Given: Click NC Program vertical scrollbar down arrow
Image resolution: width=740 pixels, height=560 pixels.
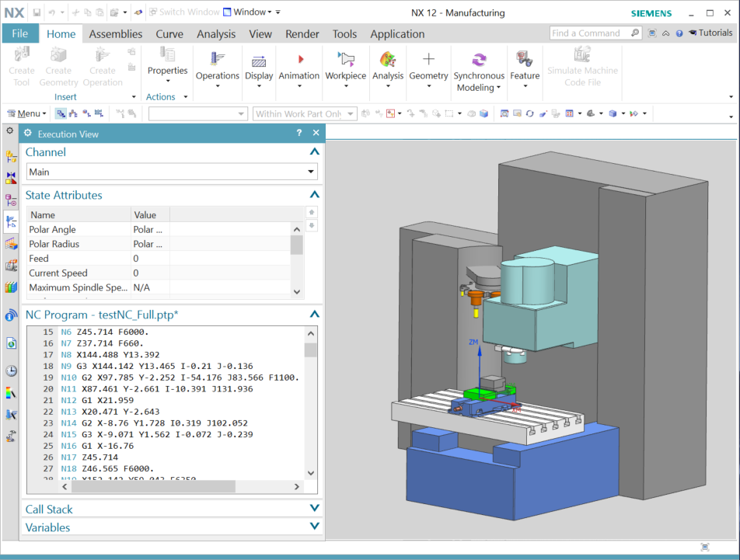Looking at the screenshot, I should (311, 473).
